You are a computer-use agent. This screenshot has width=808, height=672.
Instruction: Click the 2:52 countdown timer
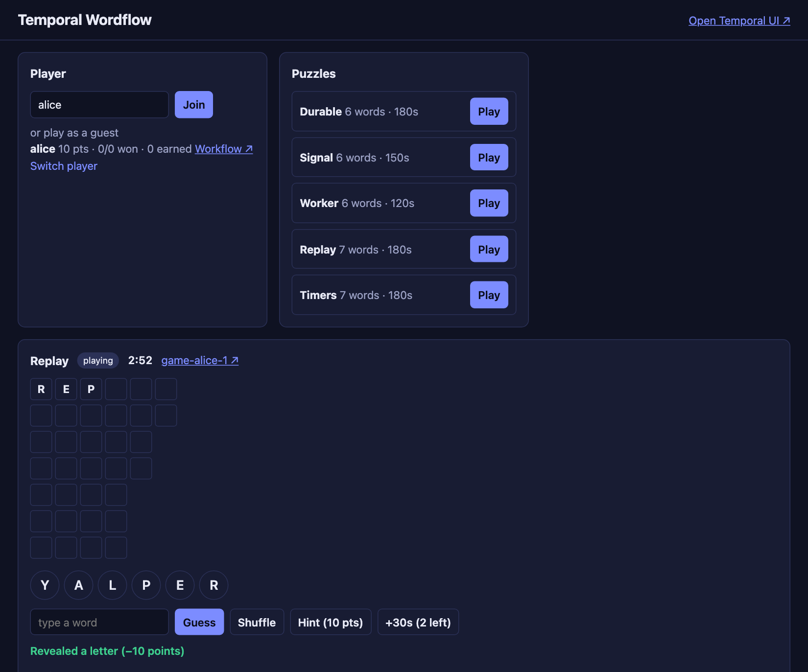tap(140, 361)
